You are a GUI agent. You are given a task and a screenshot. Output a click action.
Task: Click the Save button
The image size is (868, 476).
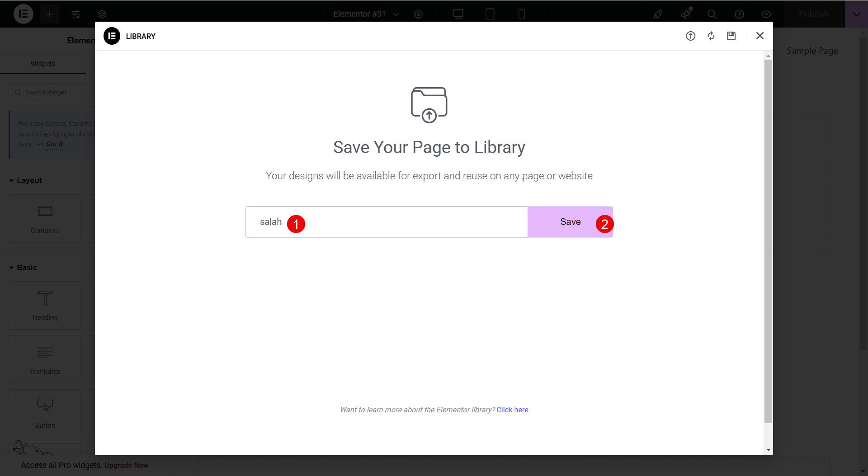[x=570, y=222]
